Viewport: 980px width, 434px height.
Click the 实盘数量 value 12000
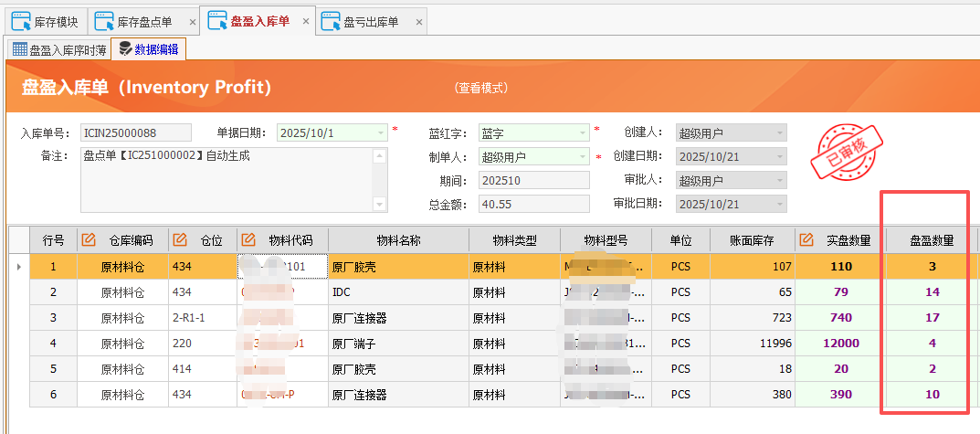[x=840, y=344]
